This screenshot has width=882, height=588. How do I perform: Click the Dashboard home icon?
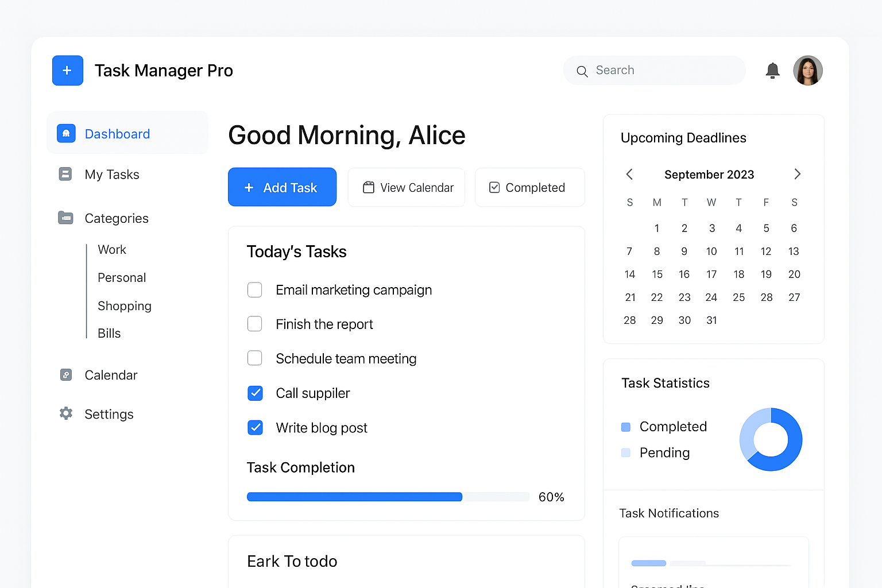[66, 133]
